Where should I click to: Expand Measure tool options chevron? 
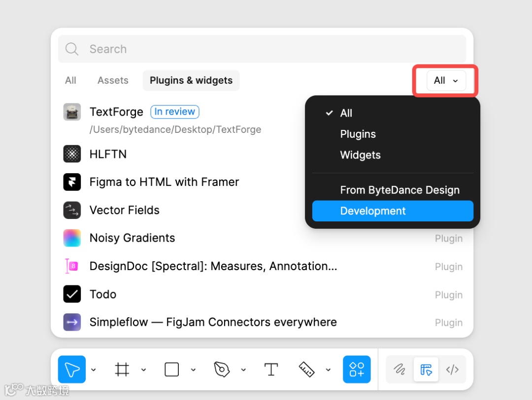point(328,370)
